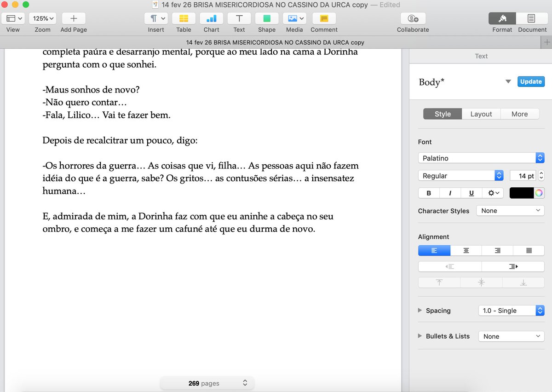Align text to middle vertically

pos(481,282)
